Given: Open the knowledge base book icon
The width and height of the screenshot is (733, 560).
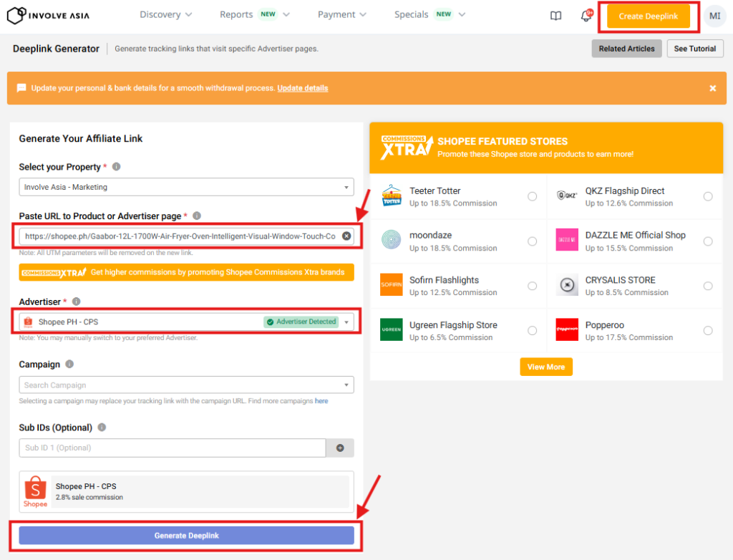Looking at the screenshot, I should pos(555,16).
